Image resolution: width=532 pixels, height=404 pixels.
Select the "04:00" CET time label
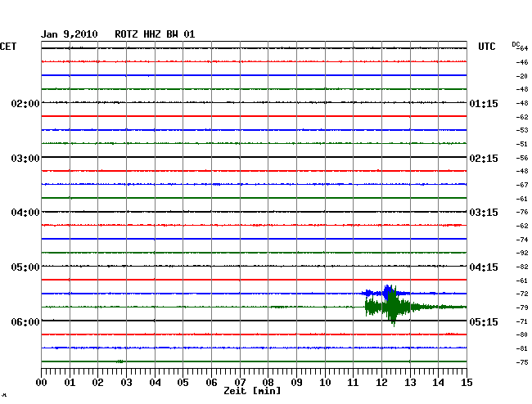coord(25,213)
